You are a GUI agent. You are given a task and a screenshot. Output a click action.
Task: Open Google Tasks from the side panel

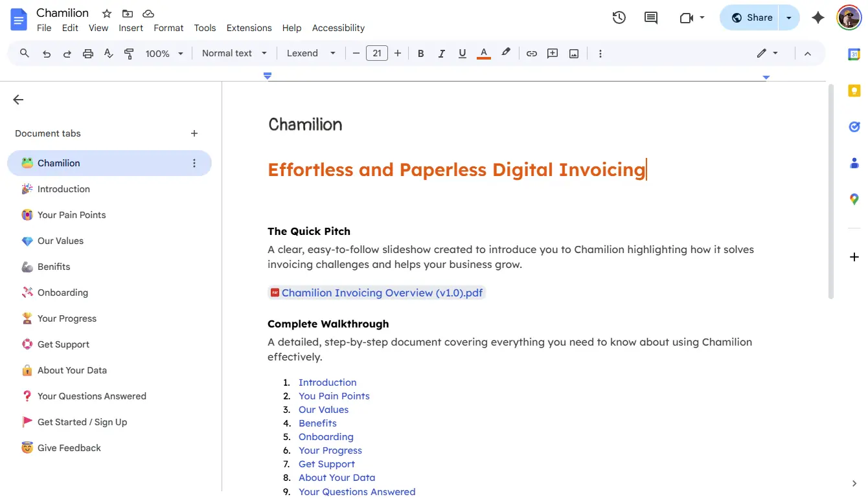(854, 127)
